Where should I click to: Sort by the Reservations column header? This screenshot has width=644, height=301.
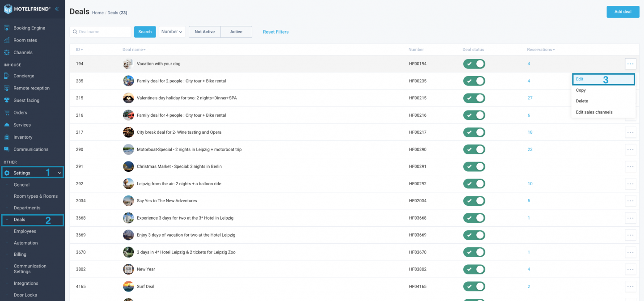[x=541, y=50]
